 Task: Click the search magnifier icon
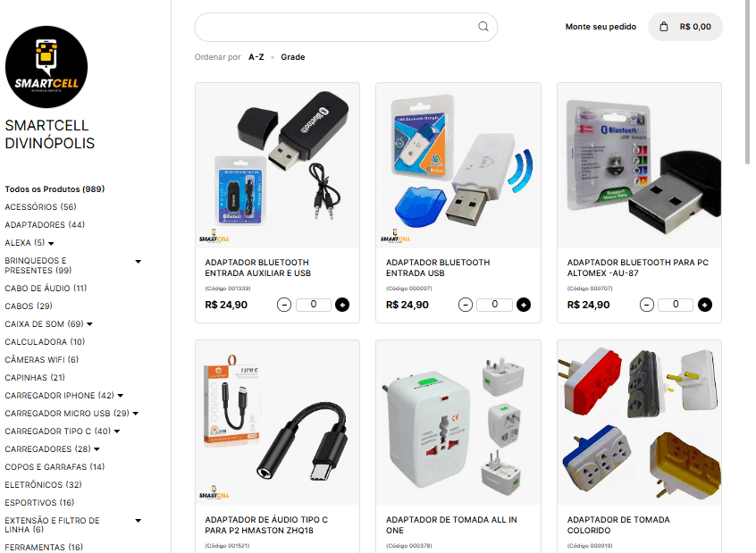483,27
